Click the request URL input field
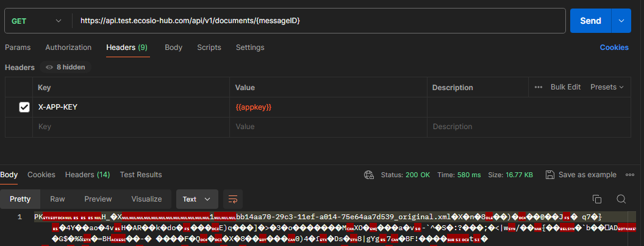 pyautogui.click(x=317, y=21)
